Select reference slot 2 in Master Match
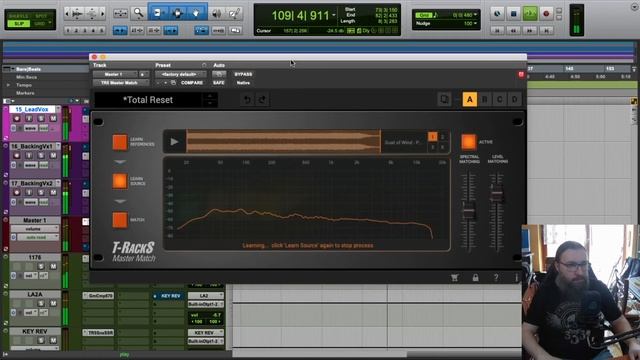Viewport: 640px width, 360px height. coord(443,137)
